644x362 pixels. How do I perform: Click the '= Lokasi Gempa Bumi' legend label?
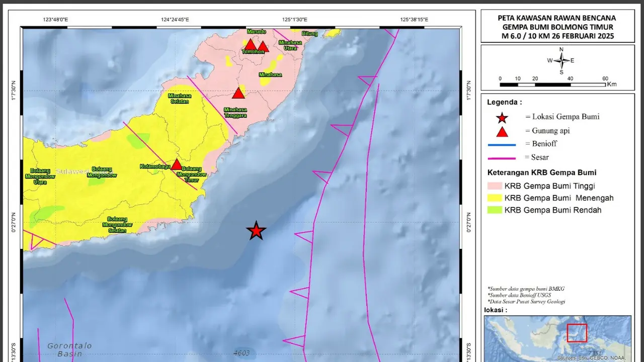(562, 117)
